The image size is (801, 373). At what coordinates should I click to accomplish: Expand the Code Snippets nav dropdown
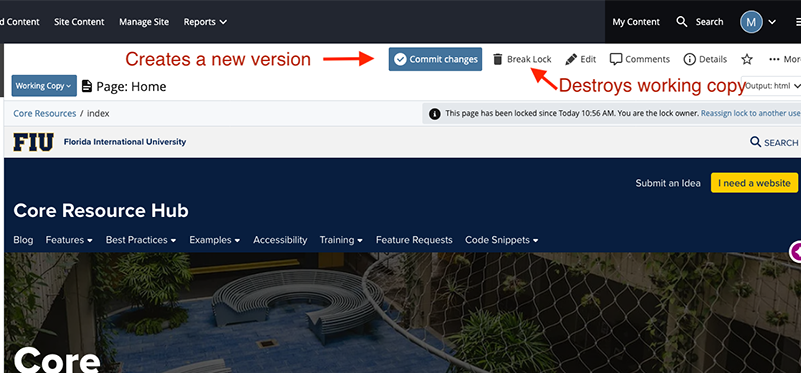(x=502, y=240)
